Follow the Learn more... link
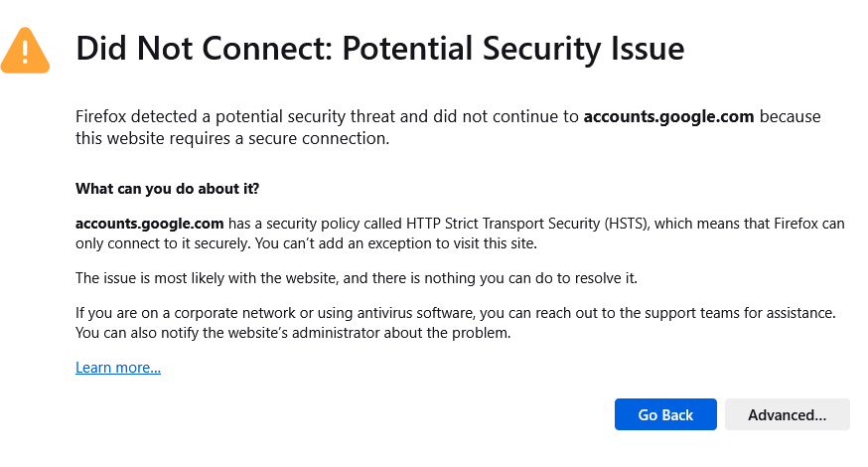This screenshot has height=467, width=868. [x=118, y=368]
